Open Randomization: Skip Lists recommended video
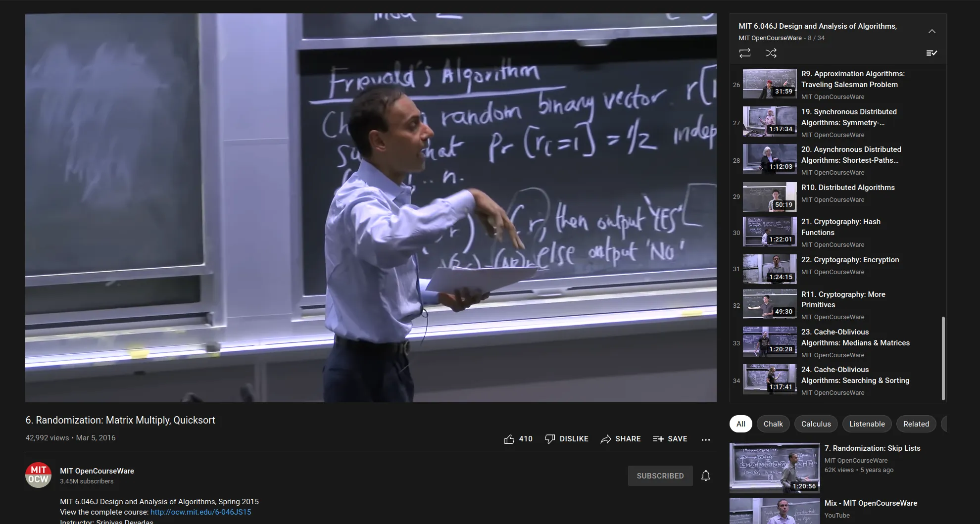 872,448
